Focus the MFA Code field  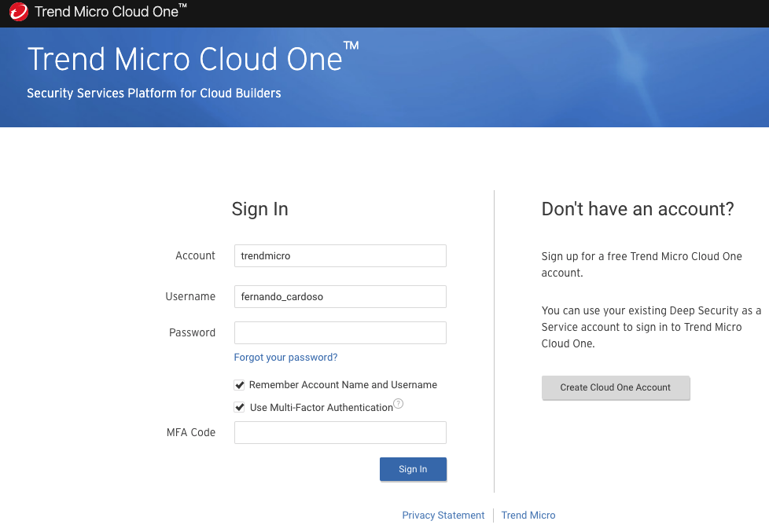click(340, 432)
